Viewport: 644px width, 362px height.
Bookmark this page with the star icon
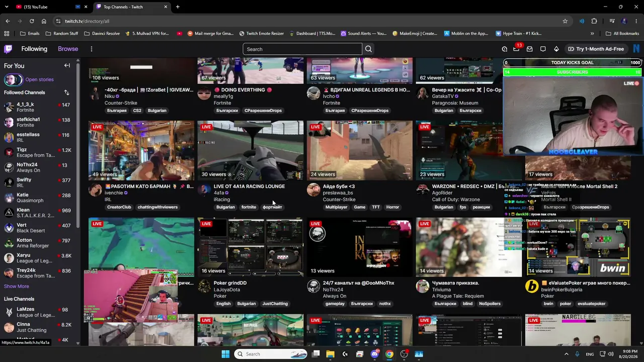[565, 21]
